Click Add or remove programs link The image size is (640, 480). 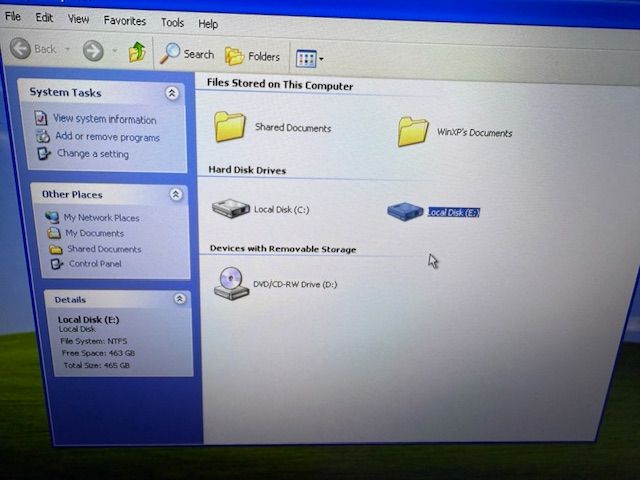click(x=107, y=137)
